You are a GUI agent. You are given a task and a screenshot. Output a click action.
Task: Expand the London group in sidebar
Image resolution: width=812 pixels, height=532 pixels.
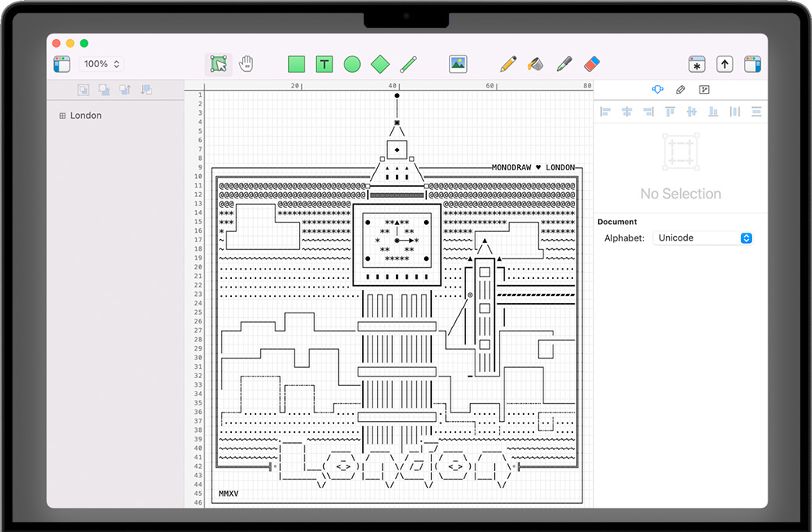point(62,116)
